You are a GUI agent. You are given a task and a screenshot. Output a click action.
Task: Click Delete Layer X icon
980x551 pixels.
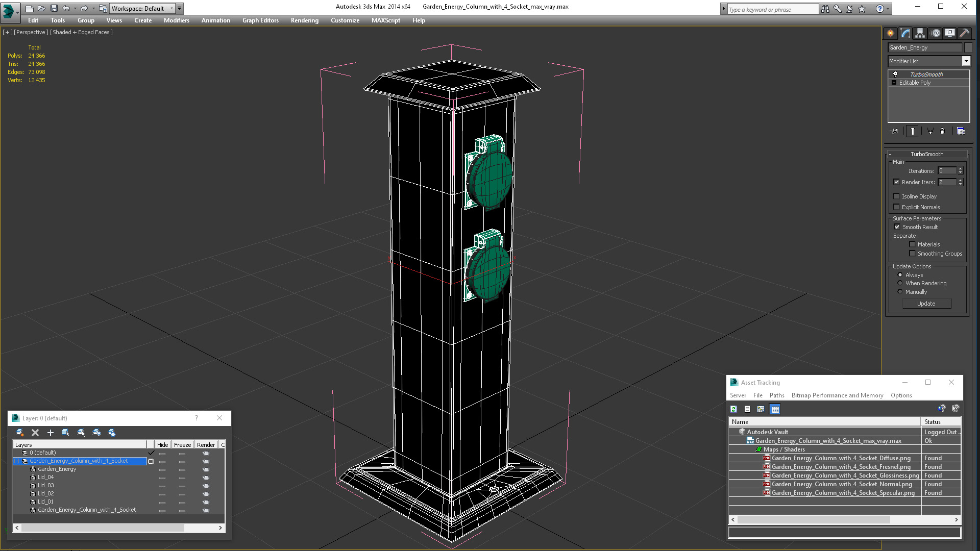coord(35,433)
